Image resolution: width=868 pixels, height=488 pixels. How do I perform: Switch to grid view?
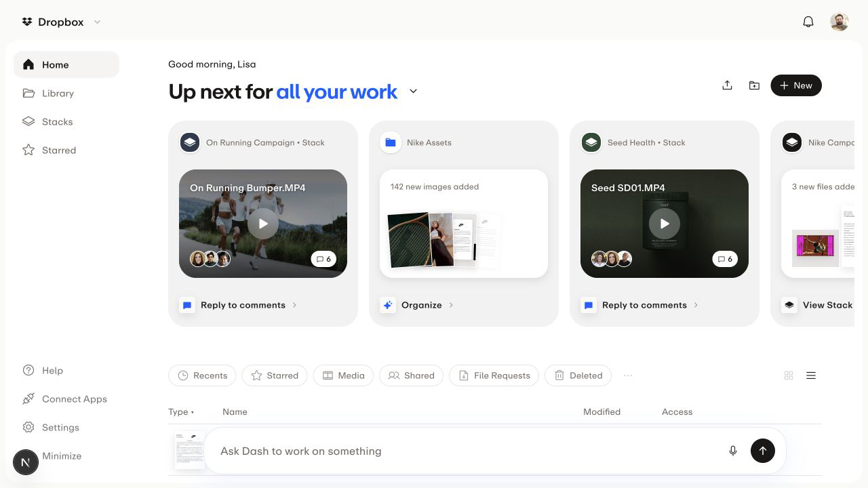click(789, 375)
